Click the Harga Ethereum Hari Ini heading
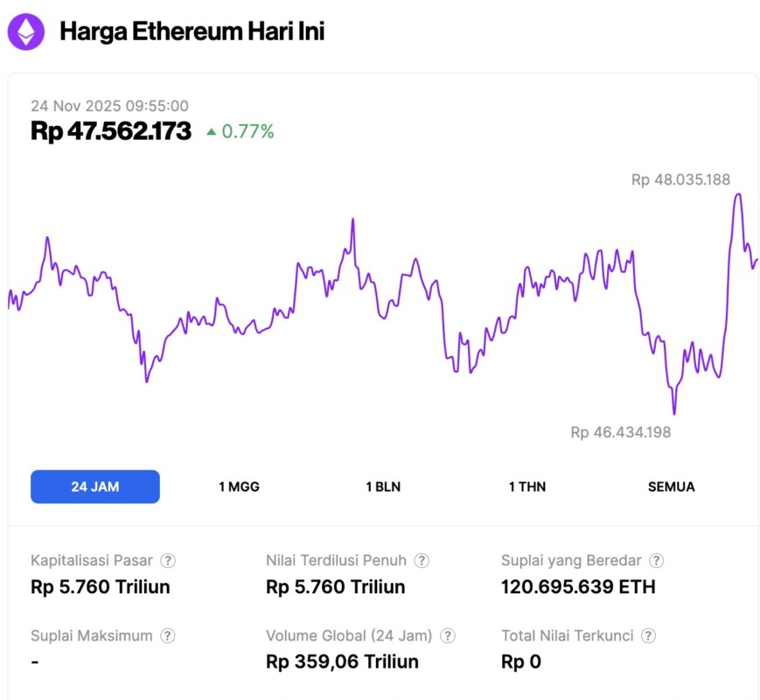This screenshot has width=760, height=700. click(192, 32)
